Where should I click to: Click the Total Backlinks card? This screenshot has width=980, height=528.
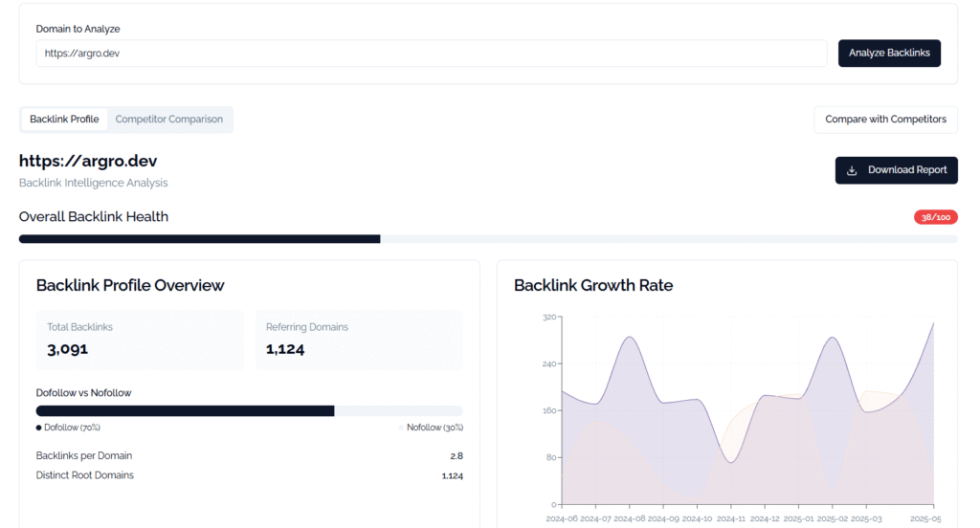140,340
